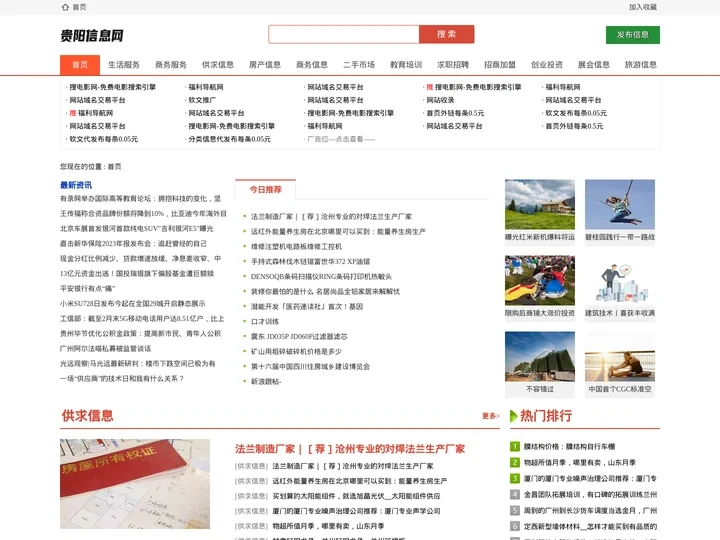Viewport: 720px width, 540px height.
Task: Open the 口才训练 recommended item
Action: coord(265,321)
